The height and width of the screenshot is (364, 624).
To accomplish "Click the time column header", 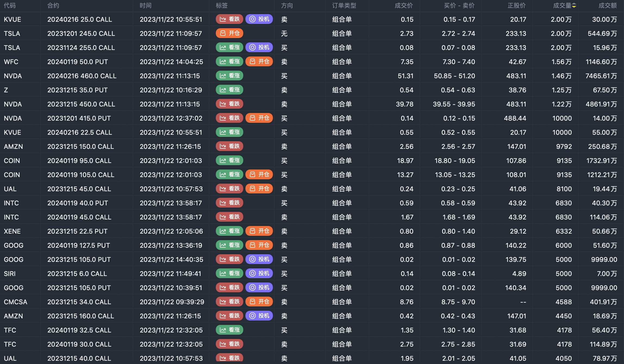I will [x=145, y=5].
